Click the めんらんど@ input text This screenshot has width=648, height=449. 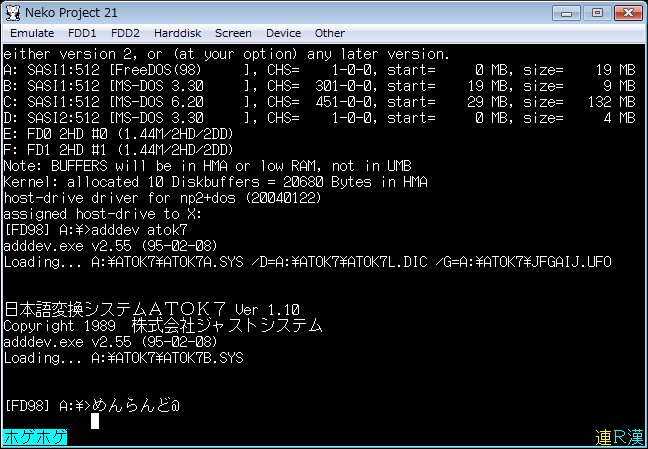tap(136, 406)
